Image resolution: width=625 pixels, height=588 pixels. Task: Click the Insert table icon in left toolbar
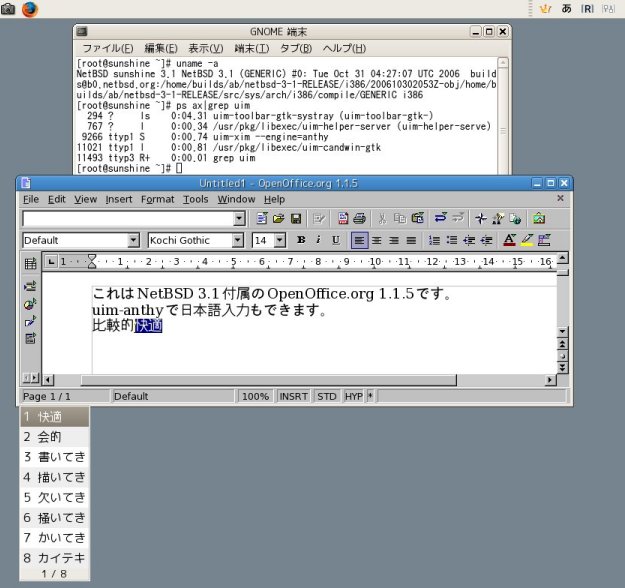[x=30, y=264]
